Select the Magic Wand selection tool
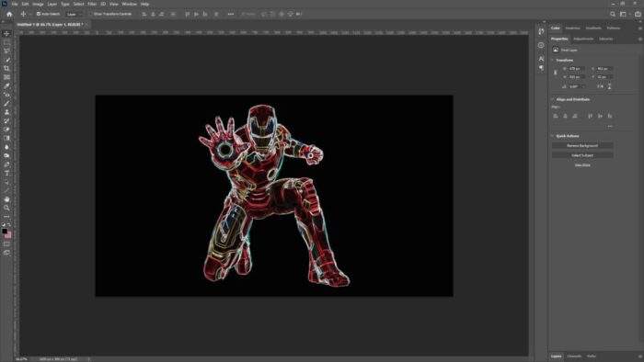 click(x=6, y=60)
